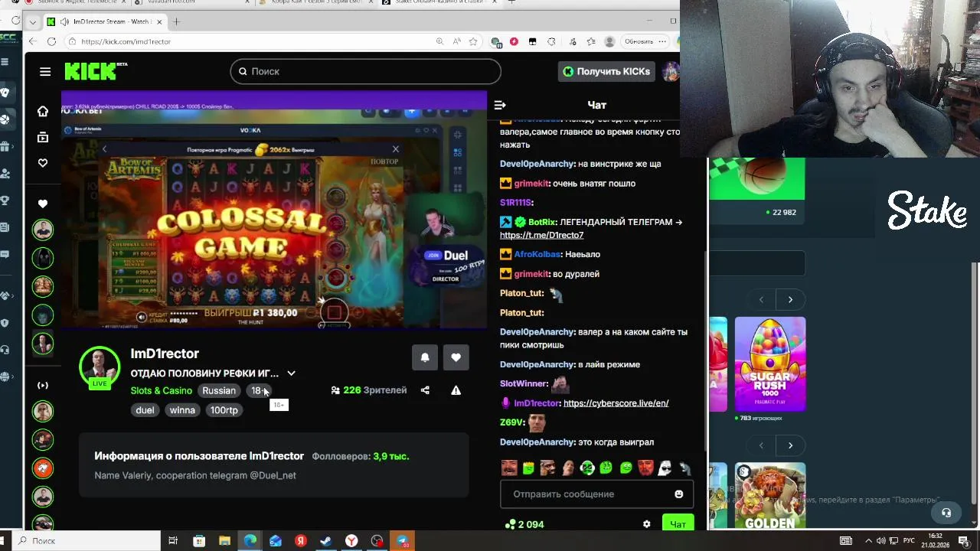Screen dimensions: 980x551
Task: Open Task View on the taskbar
Action: coord(173,541)
